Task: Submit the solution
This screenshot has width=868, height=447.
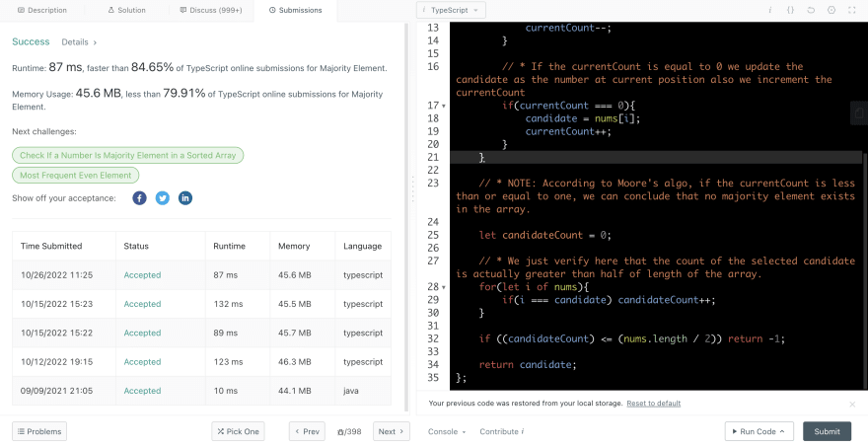Action: click(827, 431)
